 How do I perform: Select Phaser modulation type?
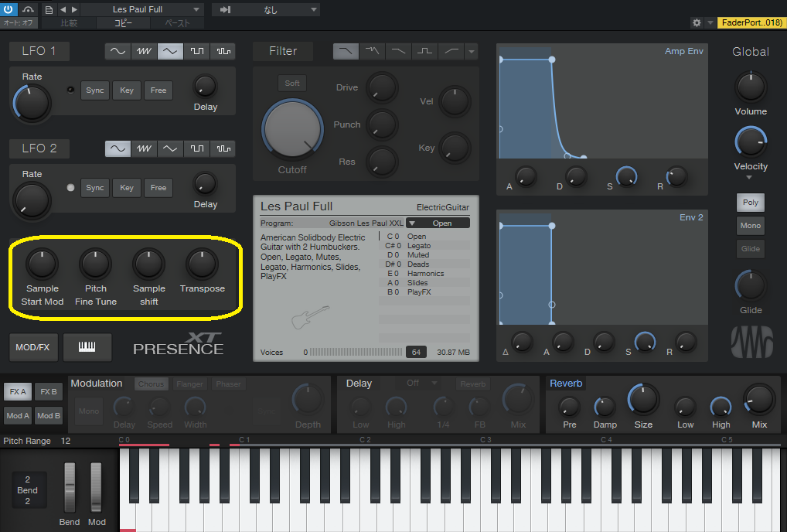click(228, 384)
